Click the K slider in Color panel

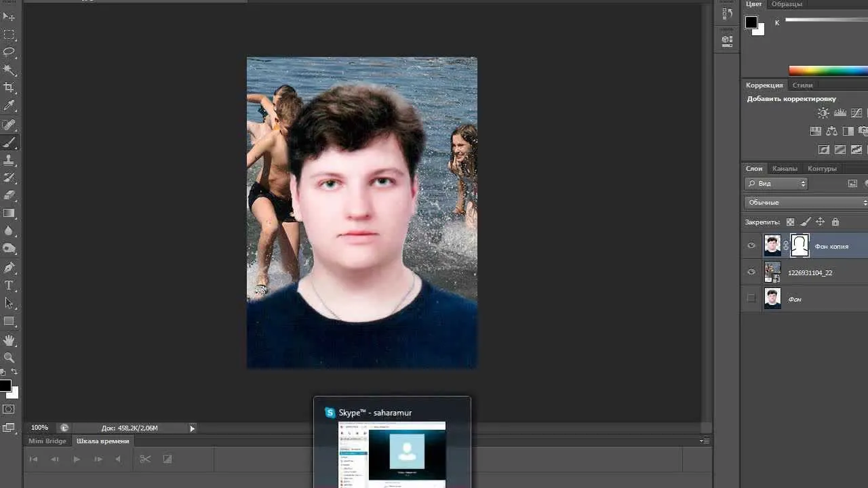tap(827, 20)
